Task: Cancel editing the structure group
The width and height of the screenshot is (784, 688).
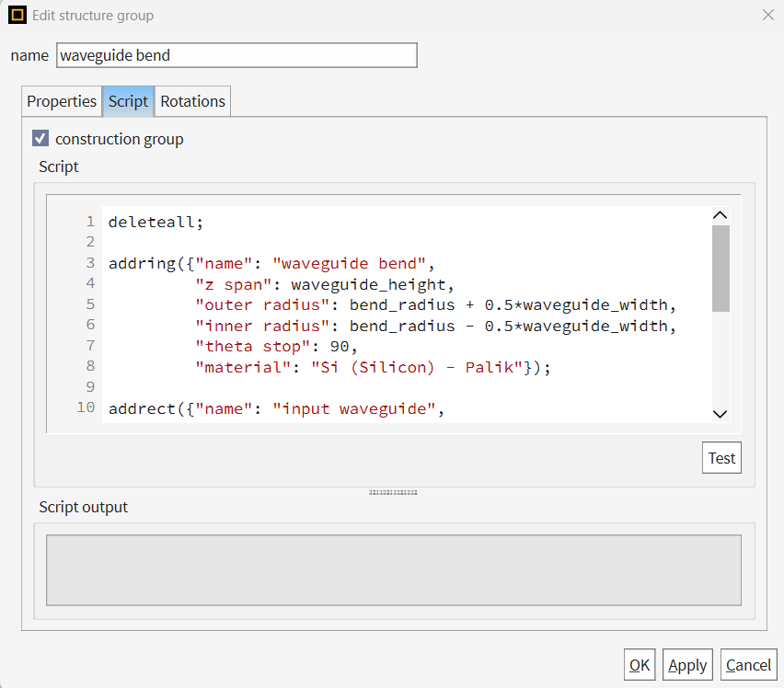Action: point(748,665)
